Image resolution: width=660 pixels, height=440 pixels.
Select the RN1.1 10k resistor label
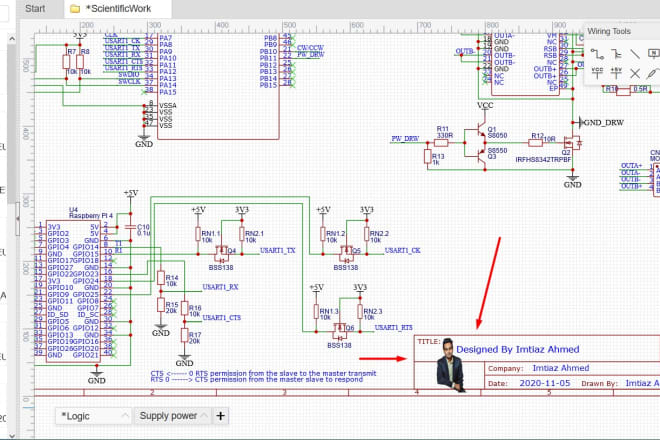210,237
